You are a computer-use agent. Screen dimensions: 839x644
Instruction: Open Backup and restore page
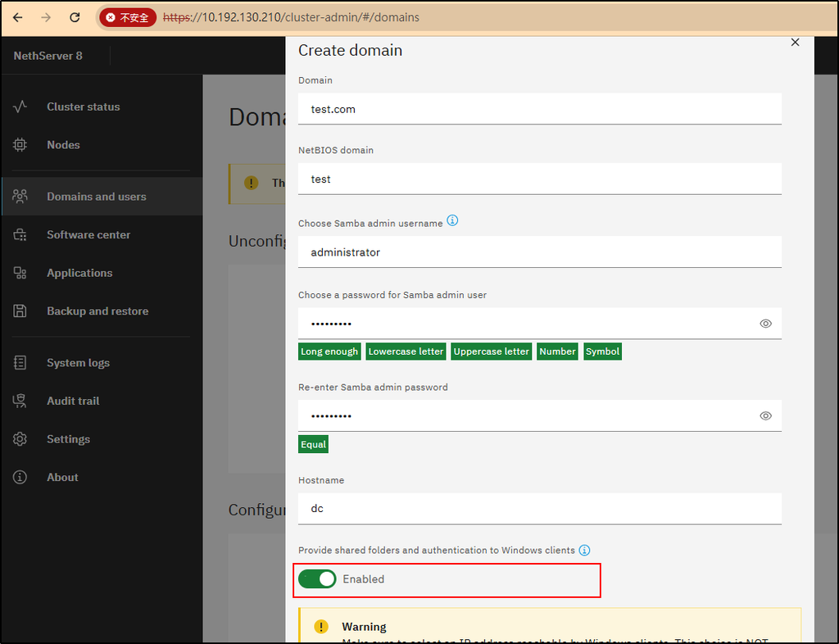tap(102, 311)
